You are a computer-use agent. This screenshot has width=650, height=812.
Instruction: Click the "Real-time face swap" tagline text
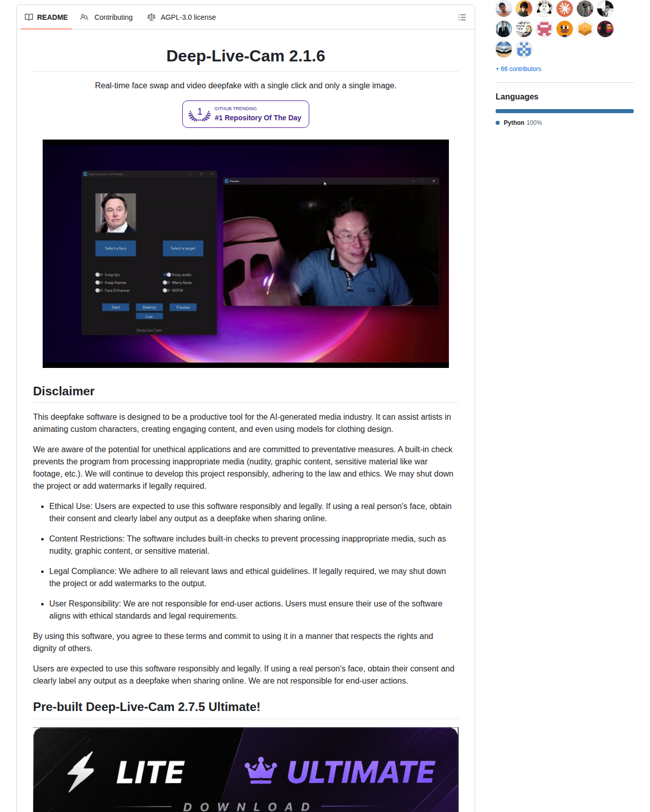(246, 85)
